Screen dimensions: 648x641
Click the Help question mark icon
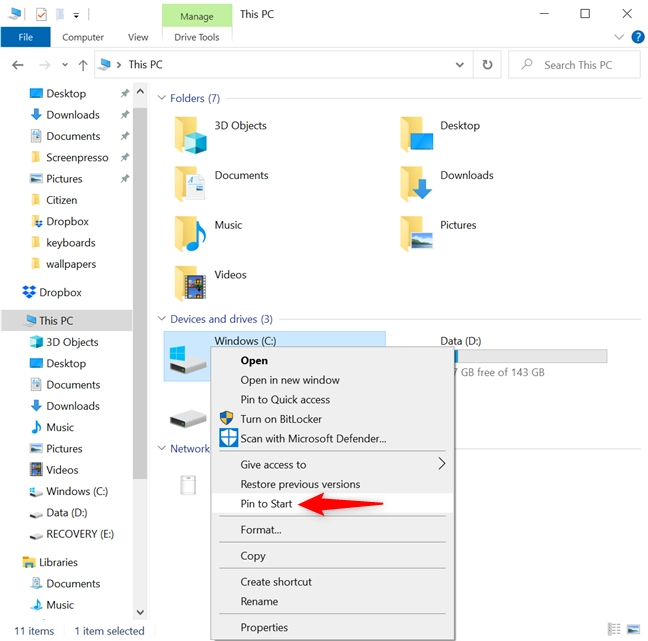tap(638, 37)
